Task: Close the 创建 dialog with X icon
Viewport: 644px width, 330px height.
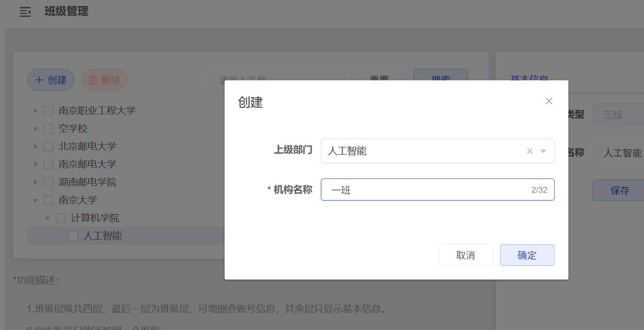Action: point(549,101)
